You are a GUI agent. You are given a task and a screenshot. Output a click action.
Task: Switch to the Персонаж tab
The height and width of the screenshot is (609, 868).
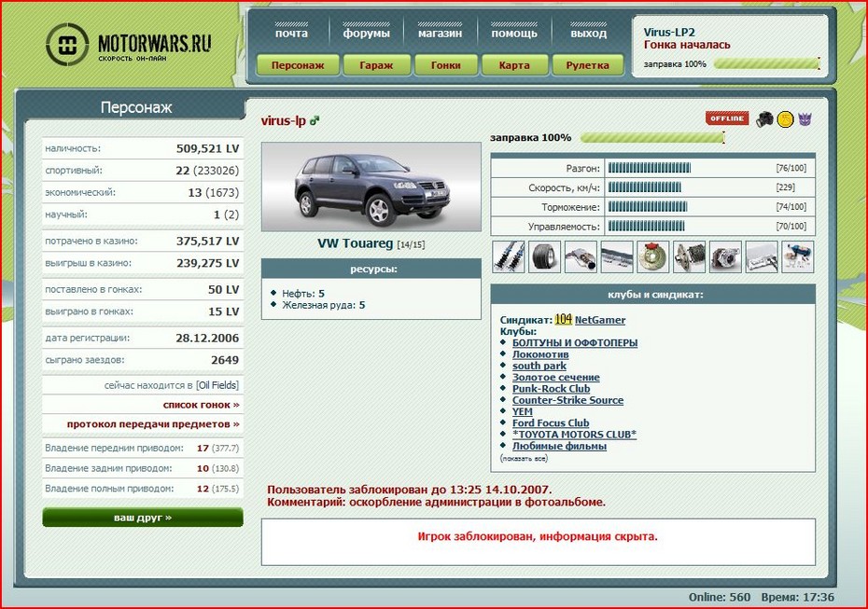[298, 65]
